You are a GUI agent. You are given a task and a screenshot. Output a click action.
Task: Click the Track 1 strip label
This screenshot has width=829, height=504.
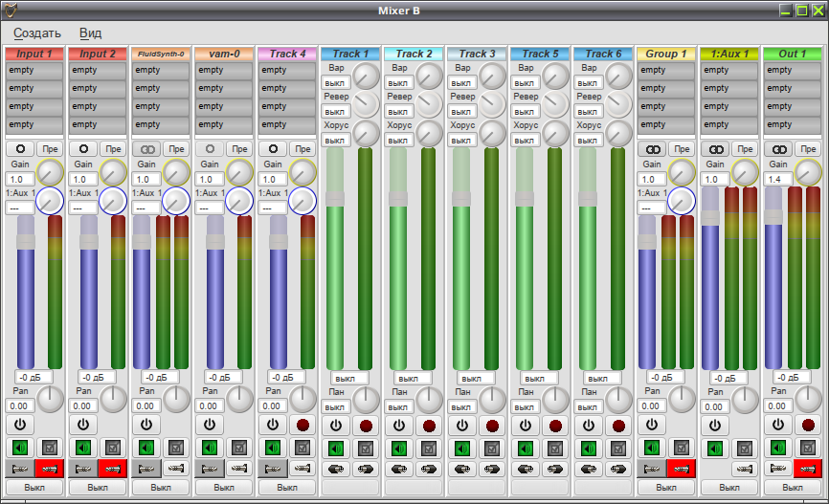(350, 54)
